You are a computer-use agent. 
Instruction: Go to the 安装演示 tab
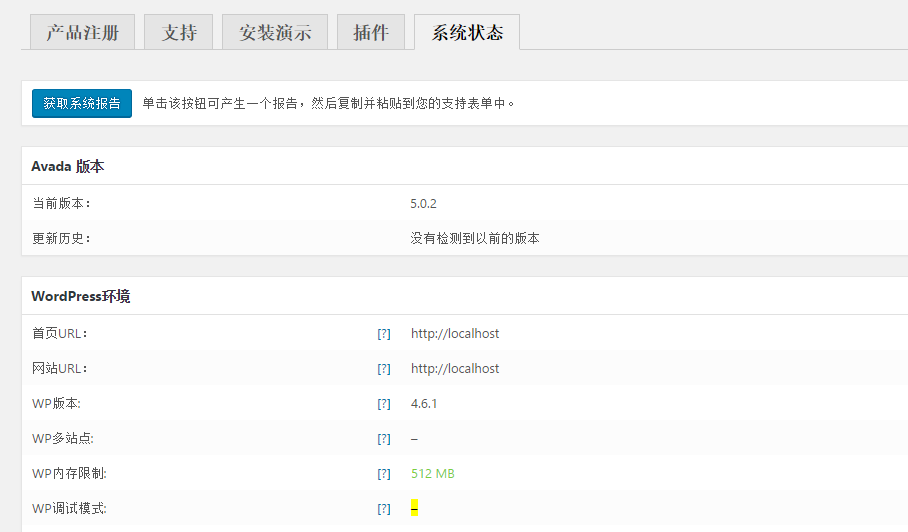(x=275, y=33)
